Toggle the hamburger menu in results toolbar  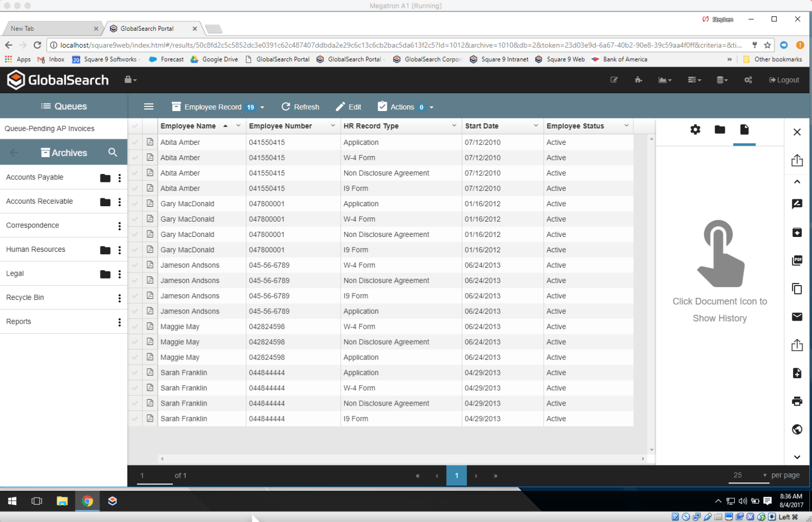[149, 107]
